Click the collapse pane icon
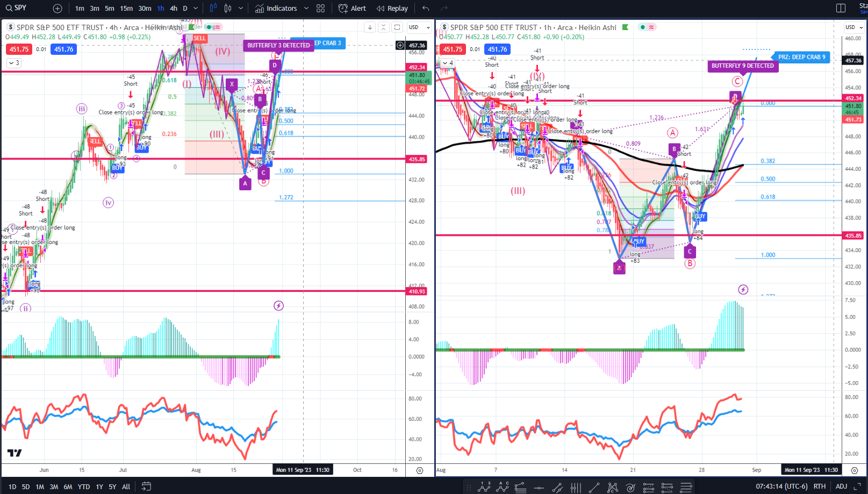Screen dimensions: 868x494 383,27
